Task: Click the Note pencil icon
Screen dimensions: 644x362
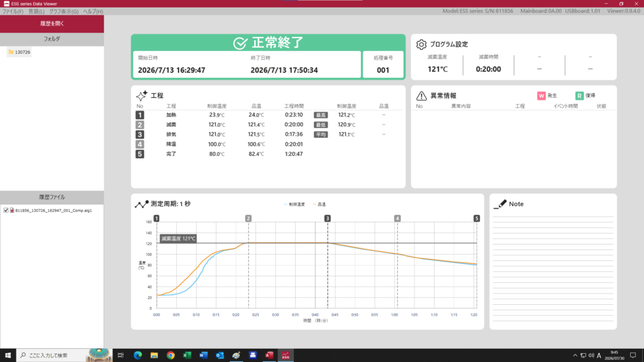Action: pyautogui.click(x=500, y=204)
